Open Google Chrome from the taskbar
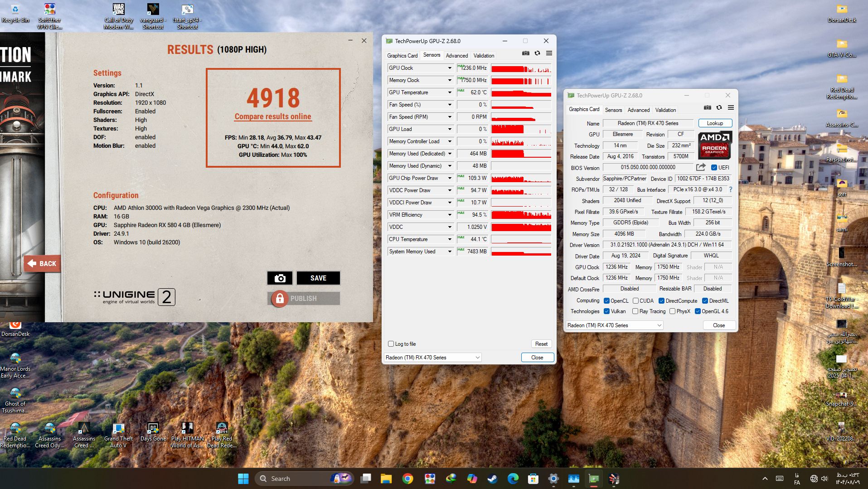868x489 pixels. pos(407,479)
